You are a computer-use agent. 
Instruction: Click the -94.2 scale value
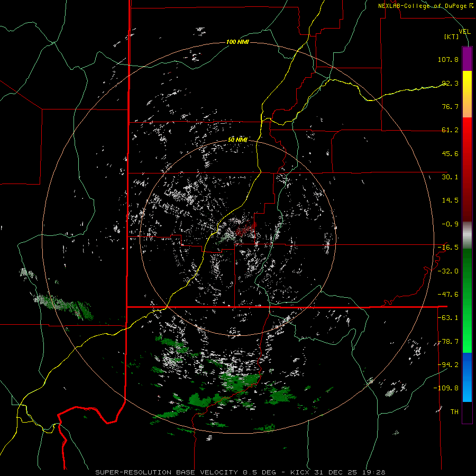[x=448, y=365]
